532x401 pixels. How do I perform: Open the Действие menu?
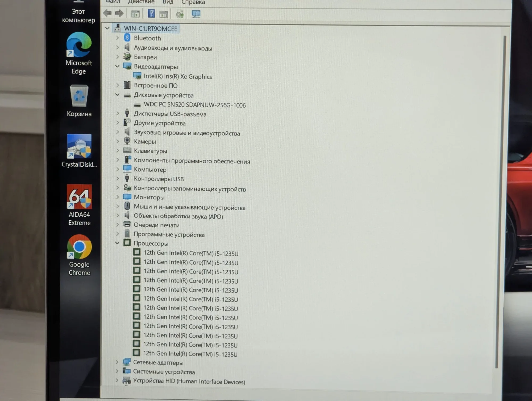pos(141,2)
